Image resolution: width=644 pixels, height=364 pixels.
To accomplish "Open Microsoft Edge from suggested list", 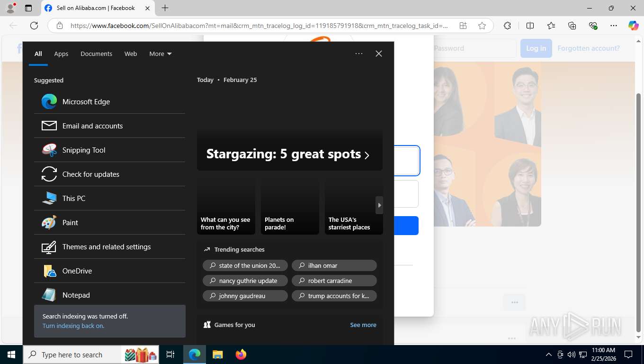I will tap(109, 101).
